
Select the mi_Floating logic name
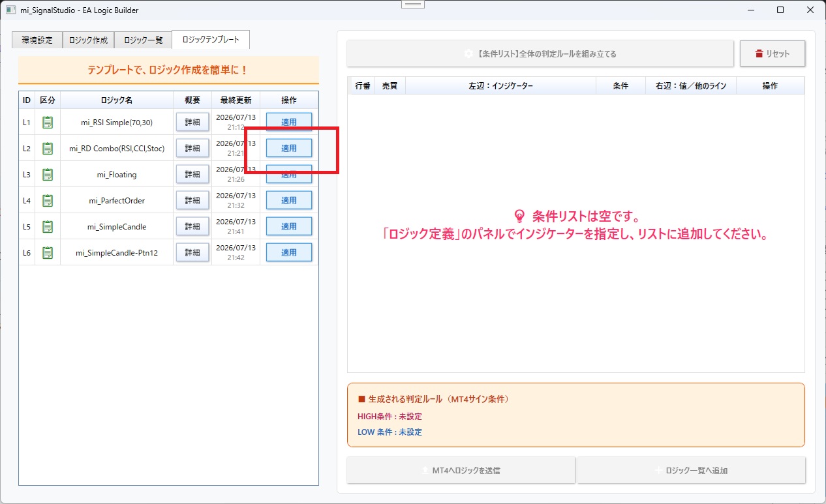[117, 175]
